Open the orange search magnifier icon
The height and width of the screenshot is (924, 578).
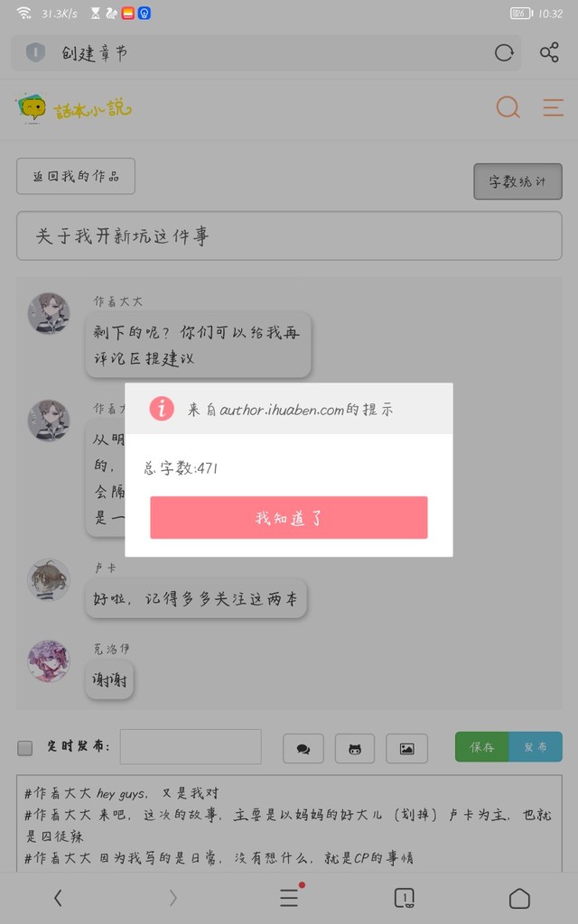[x=508, y=107]
